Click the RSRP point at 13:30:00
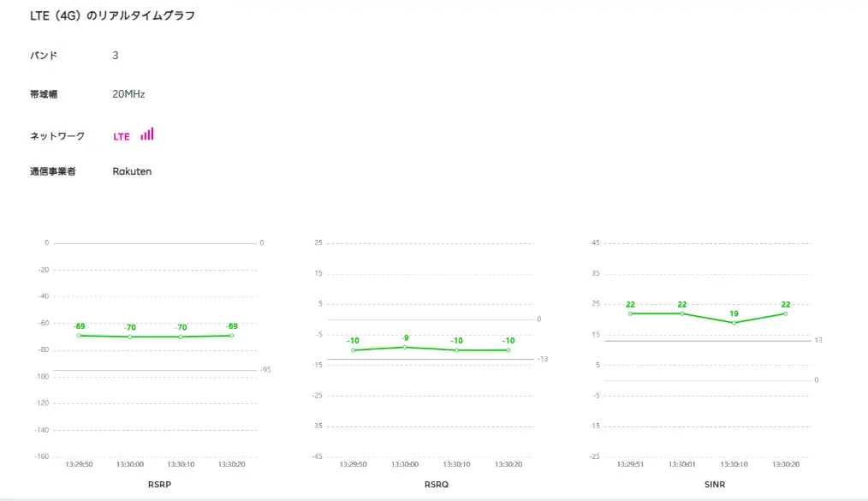The height and width of the screenshot is (501, 868). point(130,337)
